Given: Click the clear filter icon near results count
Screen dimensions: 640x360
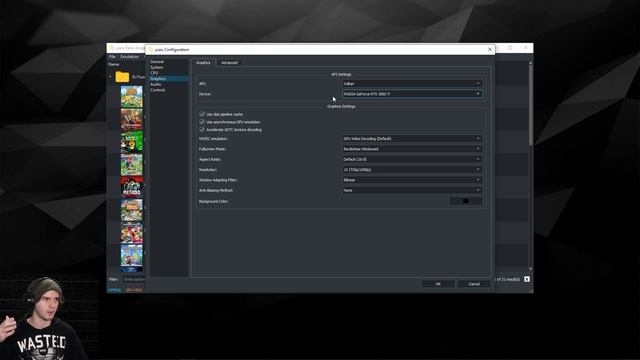Looking at the screenshot, I should [527, 279].
